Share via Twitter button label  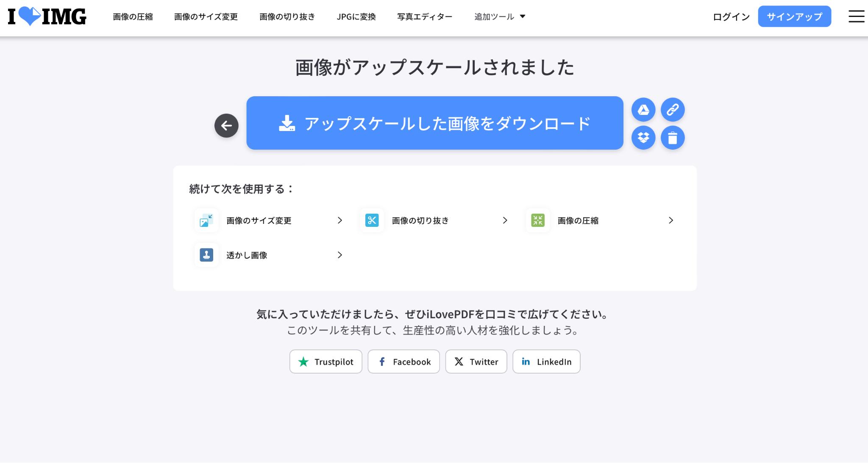coord(484,362)
